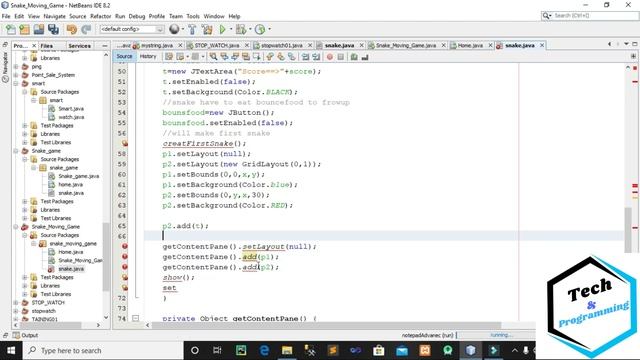640x360 pixels.
Task: Click the editor Find Selection magnifier icon
Action: pos(213,57)
